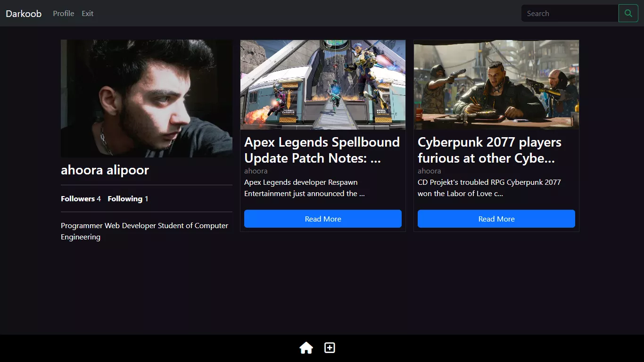Click the Apex Legends developer Respawn excerpt
Screen dimensions: 644x362
[x=305, y=188]
